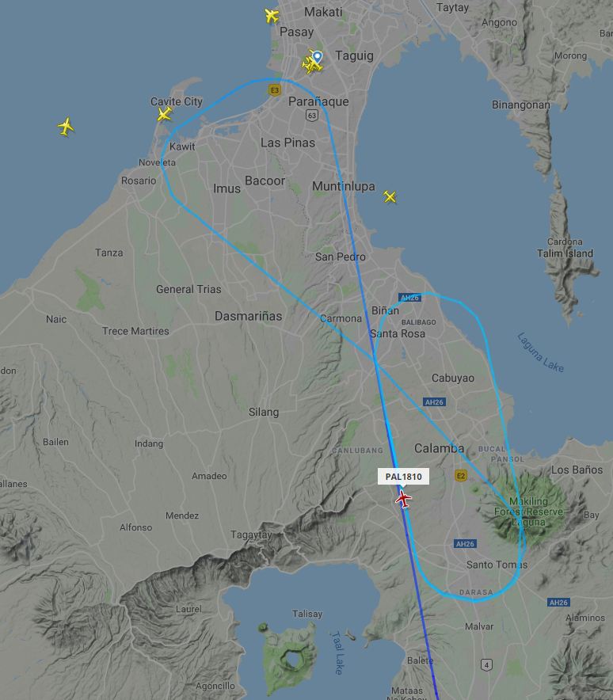Click the E2 expressway shield near Calamba

click(x=461, y=476)
